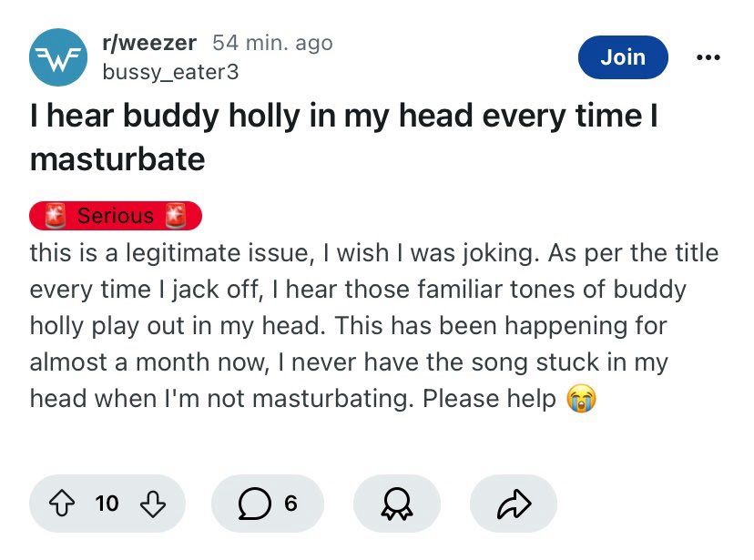Filter by the Serious flair label
The width and height of the screenshot is (754, 560).
[x=116, y=216]
